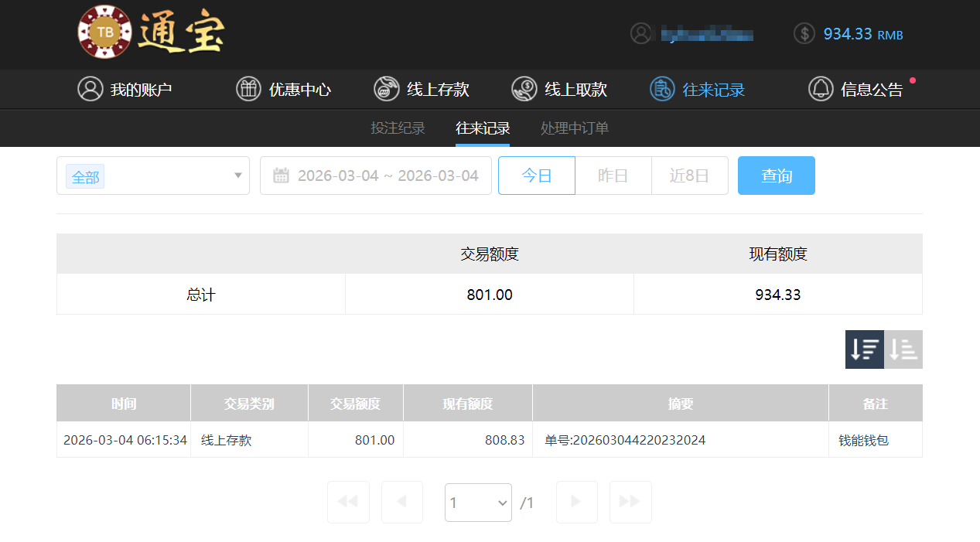Open the page number selector dropdown
Image resolution: width=980 pixels, height=542 pixels.
[478, 502]
